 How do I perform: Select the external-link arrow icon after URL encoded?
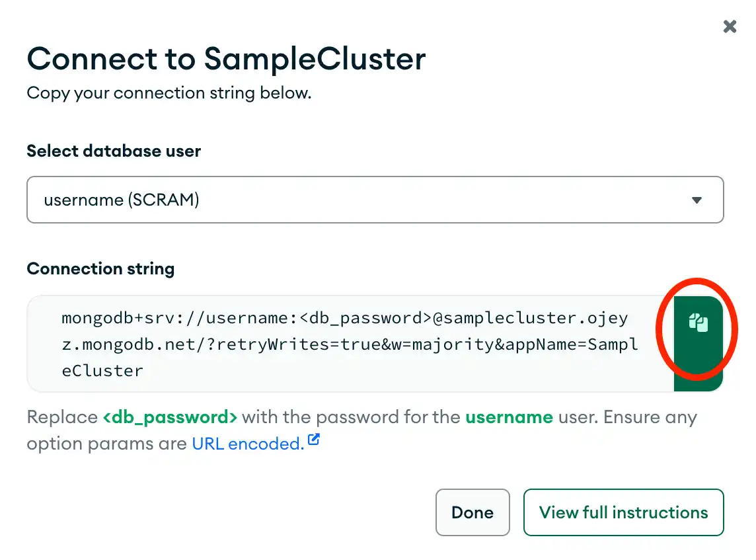[313, 438]
